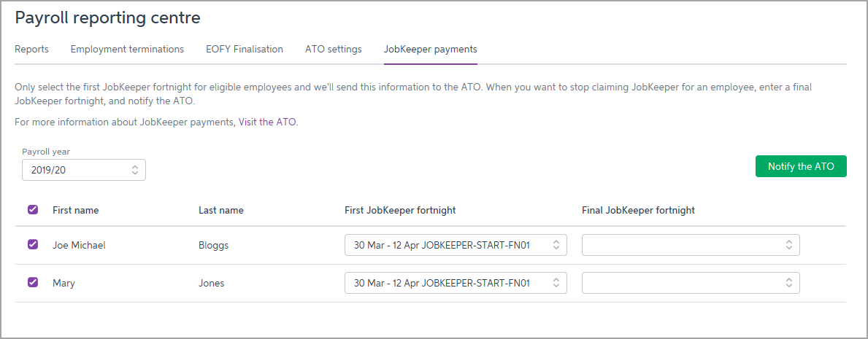Click the Notify the ATO button
The image size is (868, 339).
pyautogui.click(x=801, y=166)
